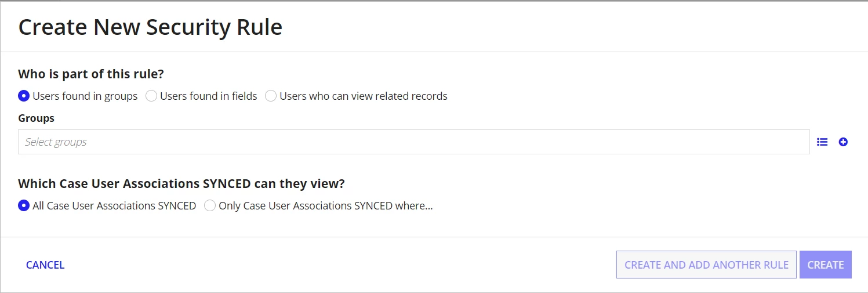Click the 'Select groups' input field
Image resolution: width=868 pixels, height=293 pixels.
413,142
